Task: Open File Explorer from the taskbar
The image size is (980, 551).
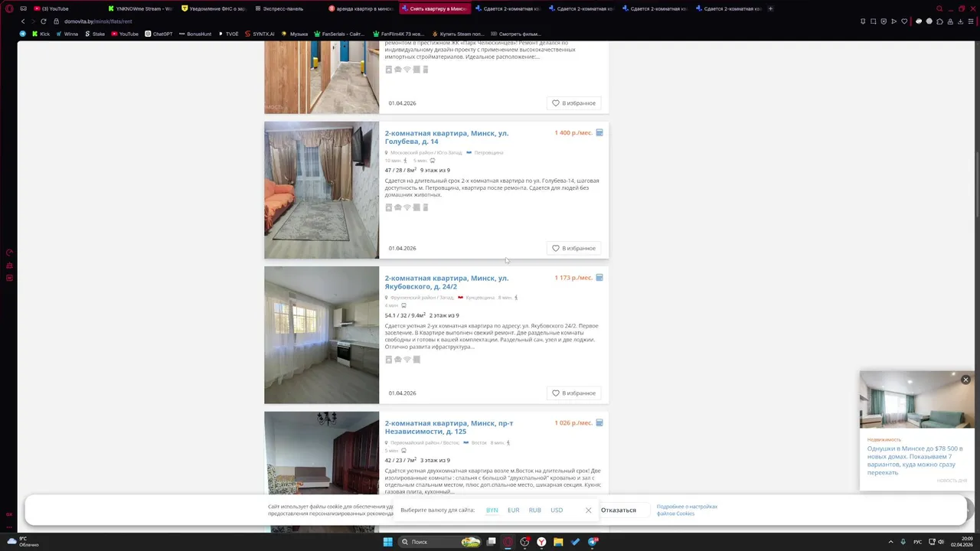Action: [559, 542]
